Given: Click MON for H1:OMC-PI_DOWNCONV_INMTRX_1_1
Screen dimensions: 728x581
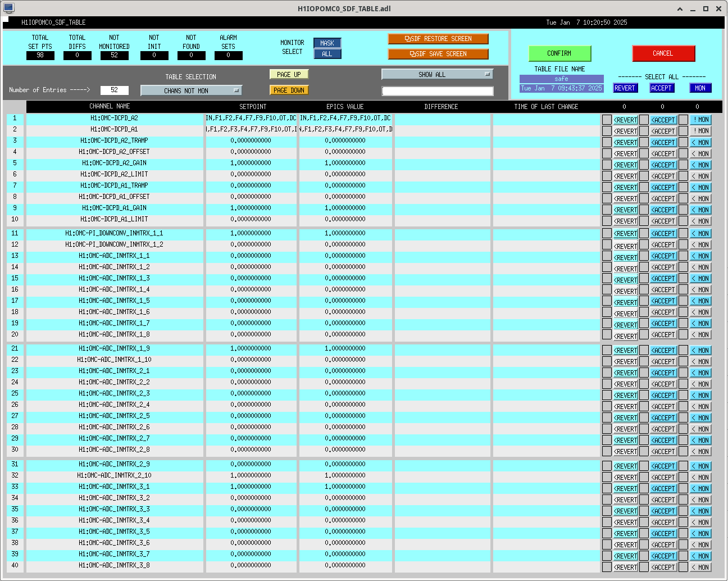Looking at the screenshot, I should click(700, 233).
